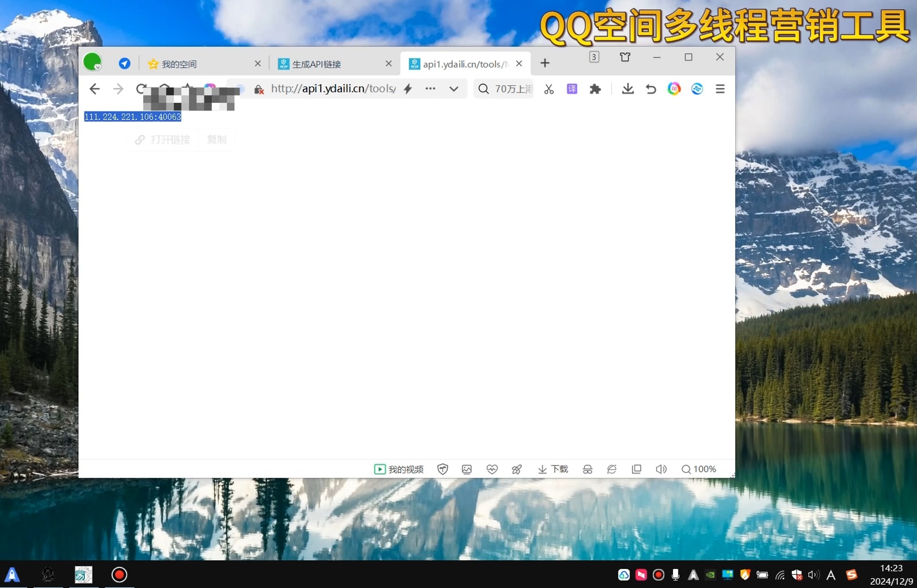This screenshot has height=588, width=917.
Task: Click the shield security icon in status bar
Action: coord(443,469)
